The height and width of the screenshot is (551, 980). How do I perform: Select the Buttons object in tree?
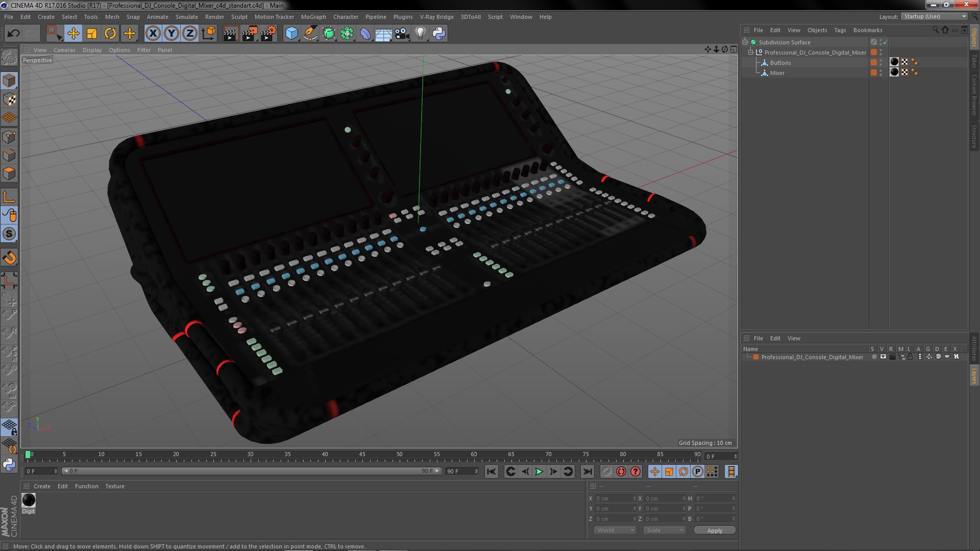coord(780,63)
